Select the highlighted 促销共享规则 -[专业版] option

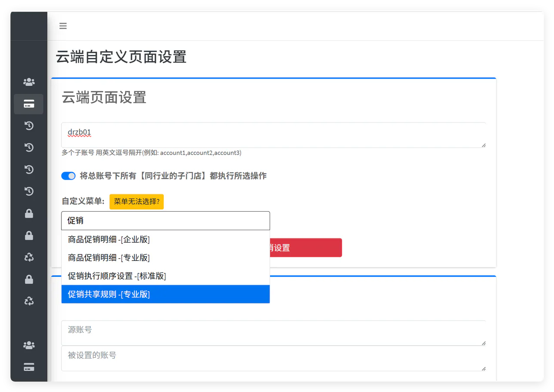click(165, 294)
